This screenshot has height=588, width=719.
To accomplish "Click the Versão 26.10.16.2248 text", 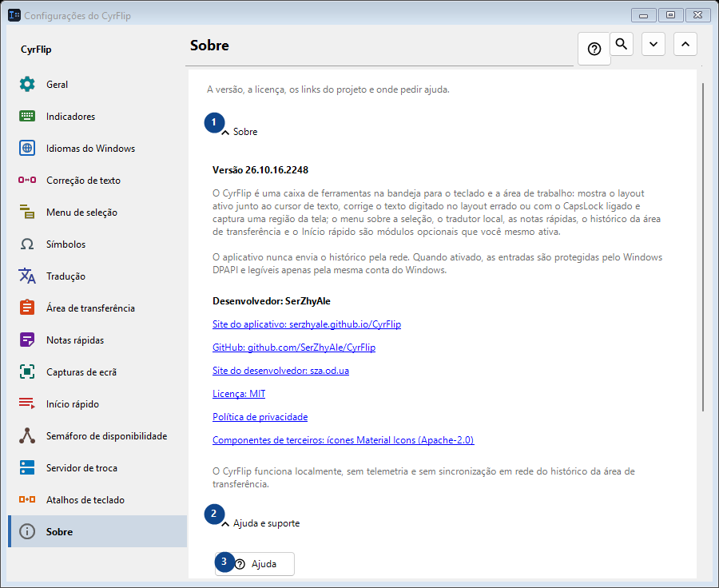I will 260,170.
